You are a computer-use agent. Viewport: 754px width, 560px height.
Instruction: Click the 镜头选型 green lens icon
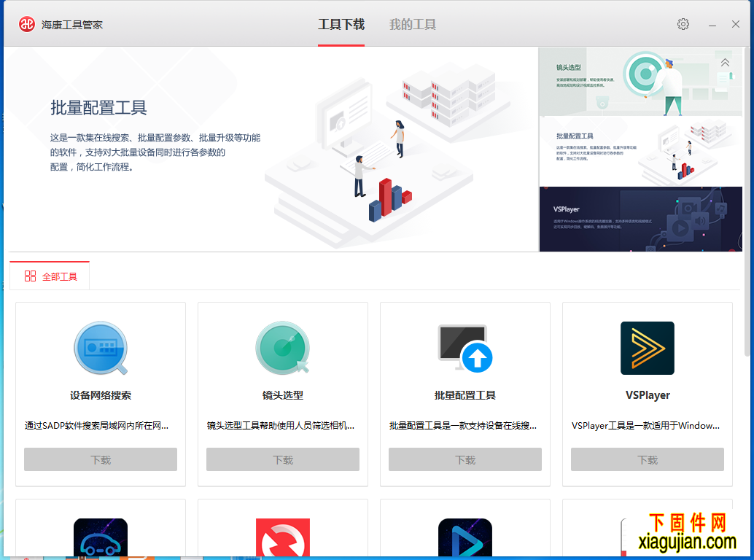click(283, 348)
